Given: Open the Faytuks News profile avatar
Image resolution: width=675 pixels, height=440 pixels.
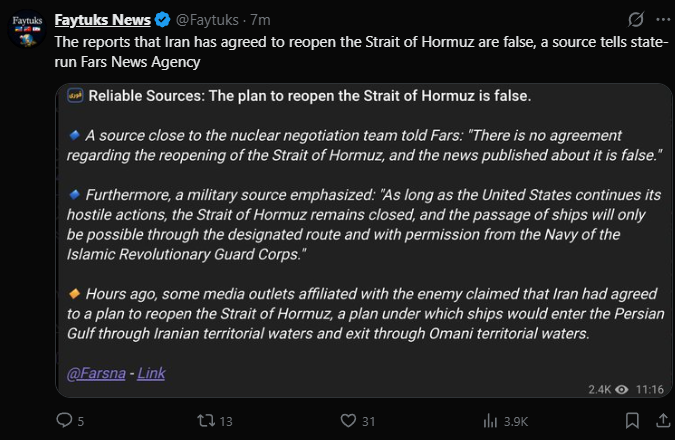Looking at the screenshot, I should click(x=27, y=29).
